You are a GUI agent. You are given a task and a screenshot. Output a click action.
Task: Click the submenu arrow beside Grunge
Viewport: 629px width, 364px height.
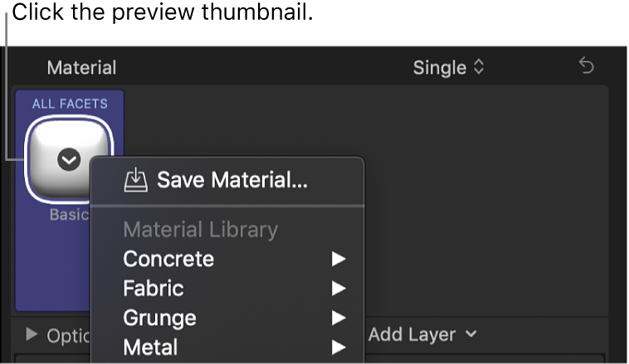[338, 318]
